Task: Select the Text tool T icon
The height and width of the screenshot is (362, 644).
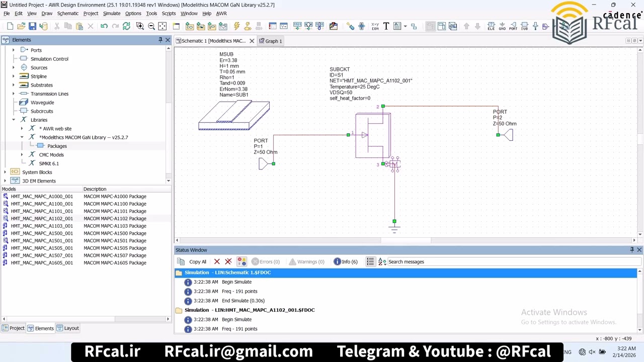Action: point(386,26)
